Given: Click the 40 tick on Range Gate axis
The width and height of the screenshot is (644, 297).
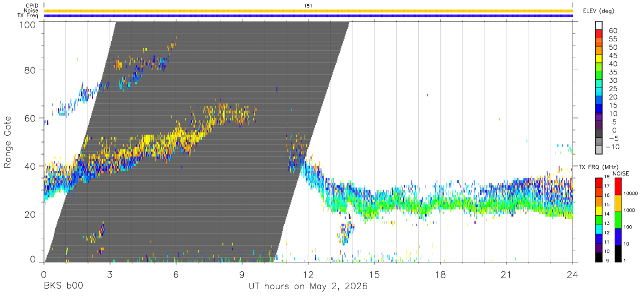Looking at the screenshot, I should tap(31, 166).
